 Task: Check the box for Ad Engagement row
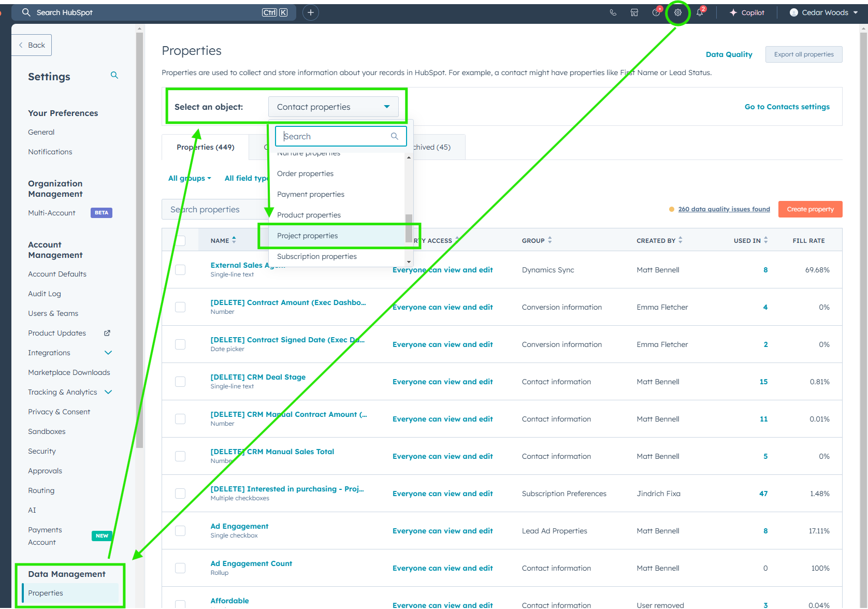point(180,531)
